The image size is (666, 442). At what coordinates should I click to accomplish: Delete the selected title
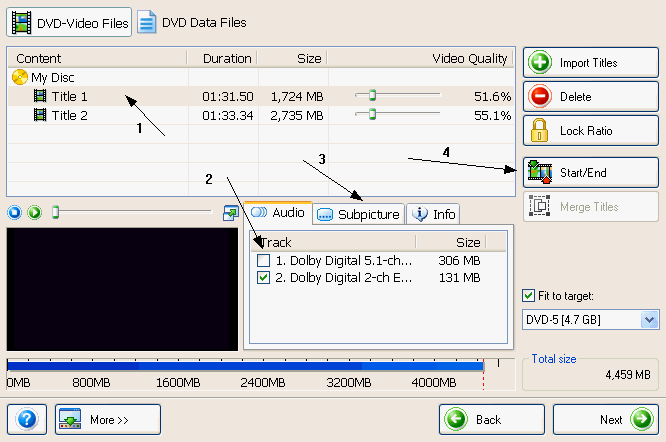coord(590,96)
